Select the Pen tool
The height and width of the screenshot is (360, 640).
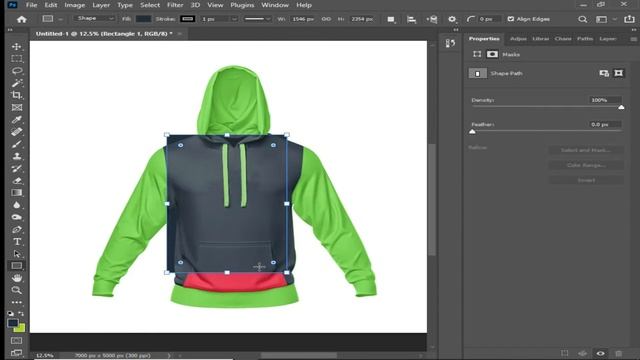(17, 229)
